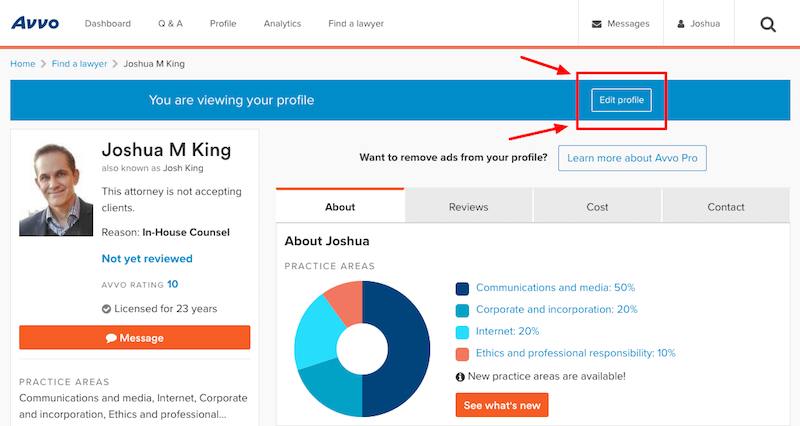Open the Q & A navigation item
The image size is (800, 426).
tap(170, 23)
